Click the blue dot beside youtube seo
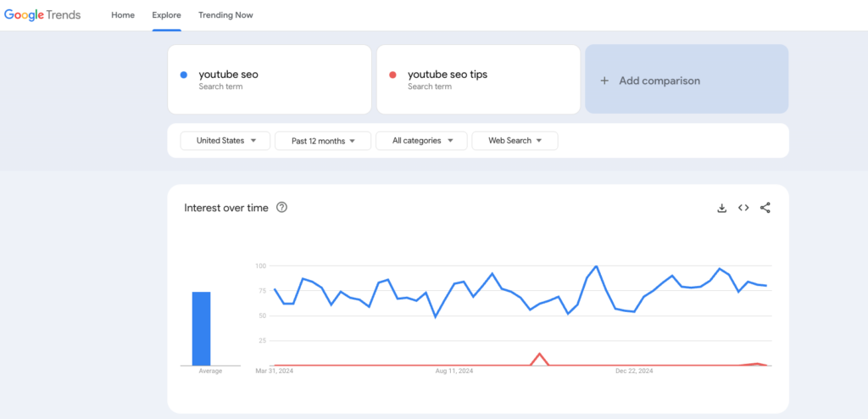The width and height of the screenshot is (868, 419). point(184,75)
